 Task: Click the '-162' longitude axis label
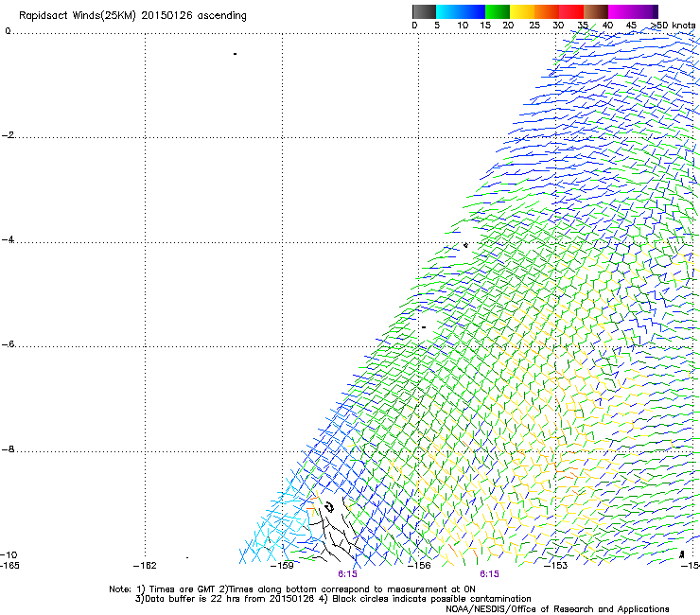tap(145, 566)
